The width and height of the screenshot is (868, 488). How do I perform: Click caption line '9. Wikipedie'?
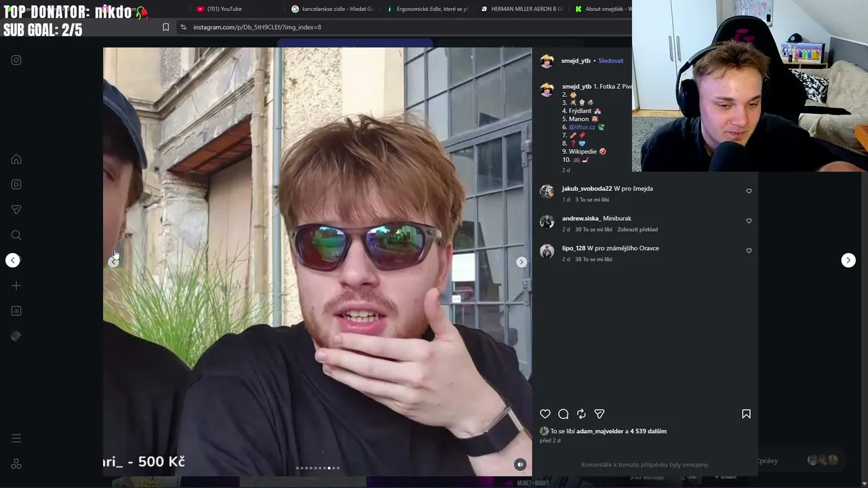pos(584,152)
